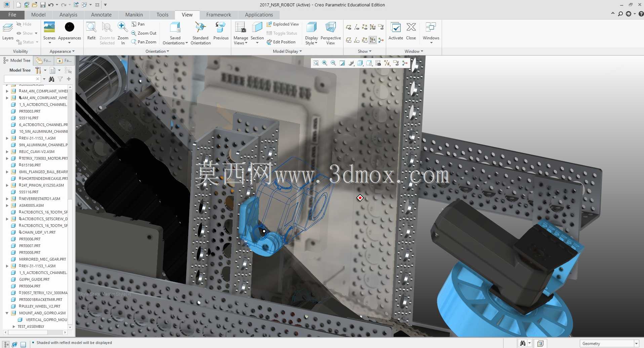Click the Section cube icon

coord(257,28)
